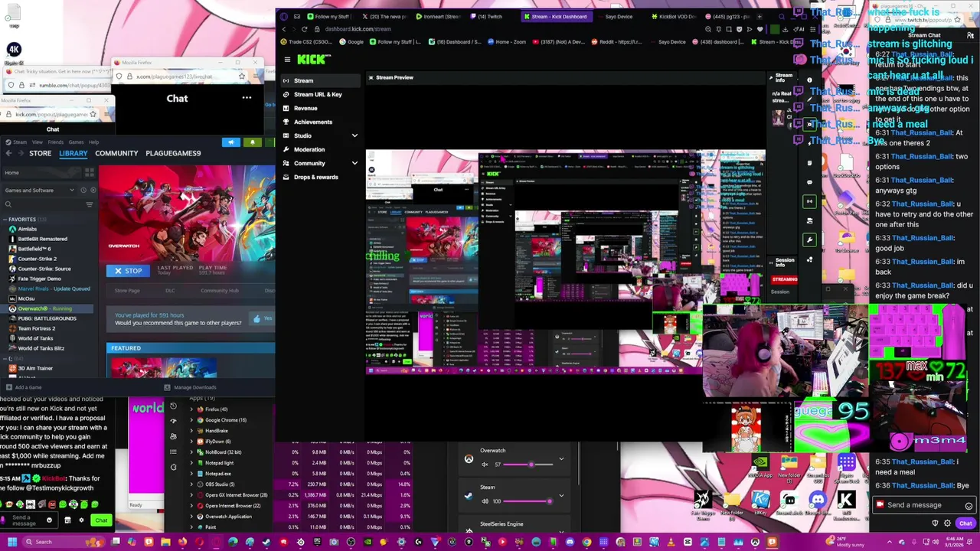Open Manage Downloads in Steam

[190, 387]
